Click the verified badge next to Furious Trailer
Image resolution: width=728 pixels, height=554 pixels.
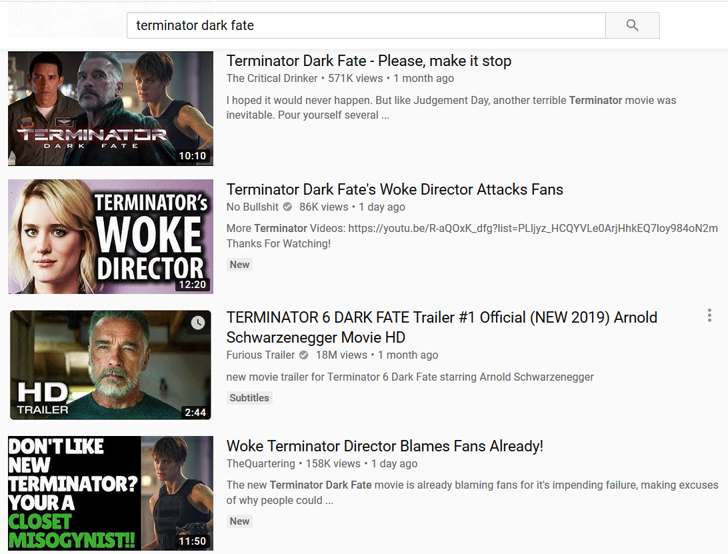[x=304, y=355]
